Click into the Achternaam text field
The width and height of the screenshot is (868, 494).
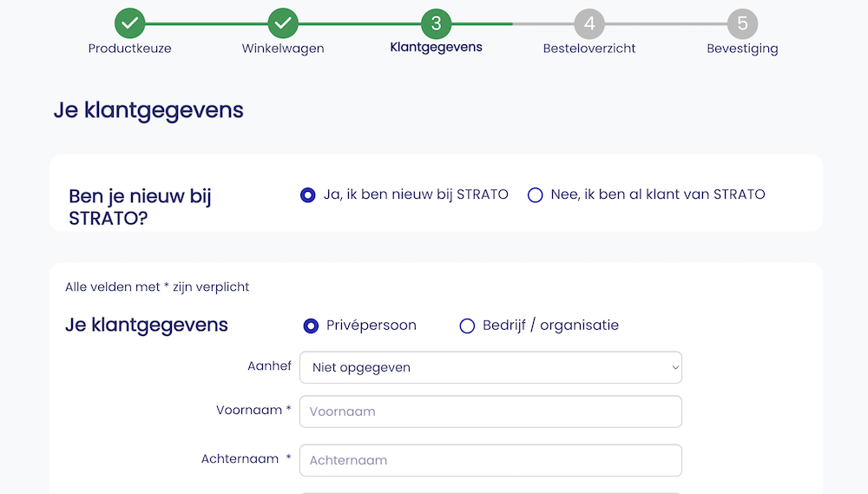[490, 460]
